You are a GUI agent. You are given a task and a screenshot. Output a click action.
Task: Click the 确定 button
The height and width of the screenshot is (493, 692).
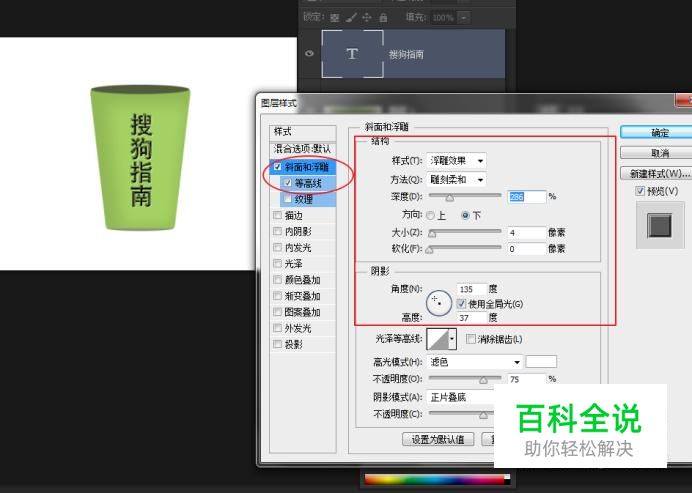click(656, 132)
